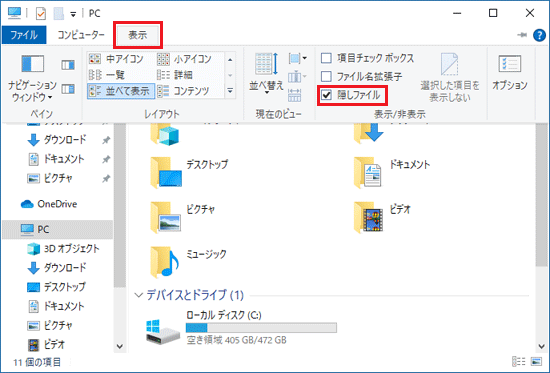550x373 pixels.
Task: Select 詳細 layout
Action: (175, 75)
